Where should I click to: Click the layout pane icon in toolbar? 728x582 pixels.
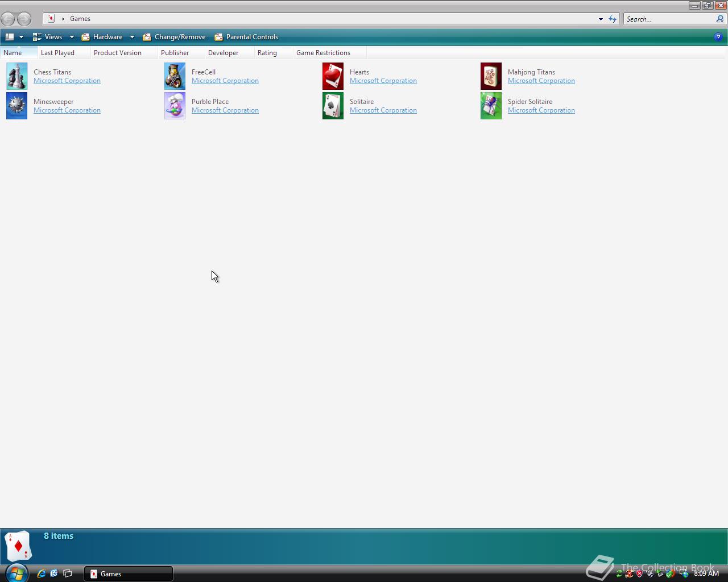pos(10,37)
